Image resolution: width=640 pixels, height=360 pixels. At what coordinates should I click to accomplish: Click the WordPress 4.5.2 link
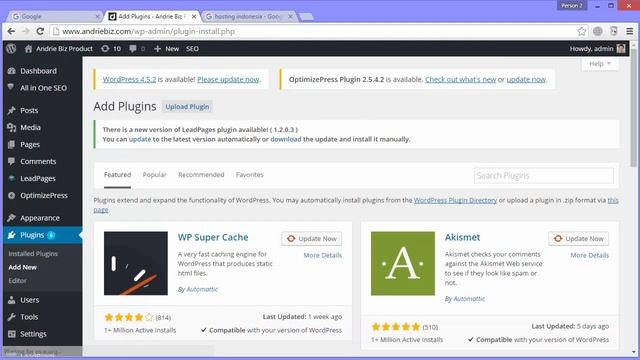click(129, 80)
